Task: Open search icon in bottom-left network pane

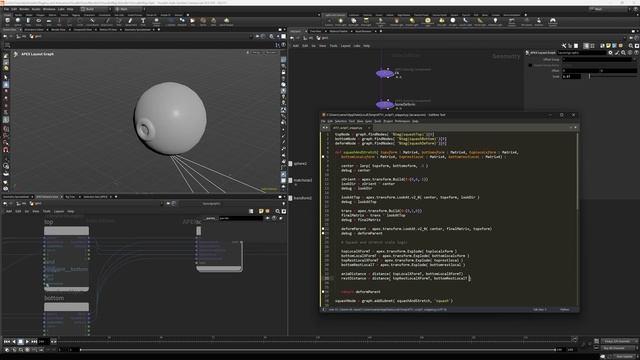Action: [x=278, y=211]
